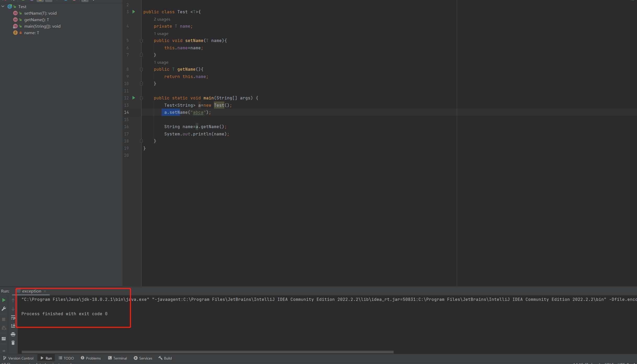
Task: Click 'String name=a.getName();' on line 16
Action: tap(195, 127)
